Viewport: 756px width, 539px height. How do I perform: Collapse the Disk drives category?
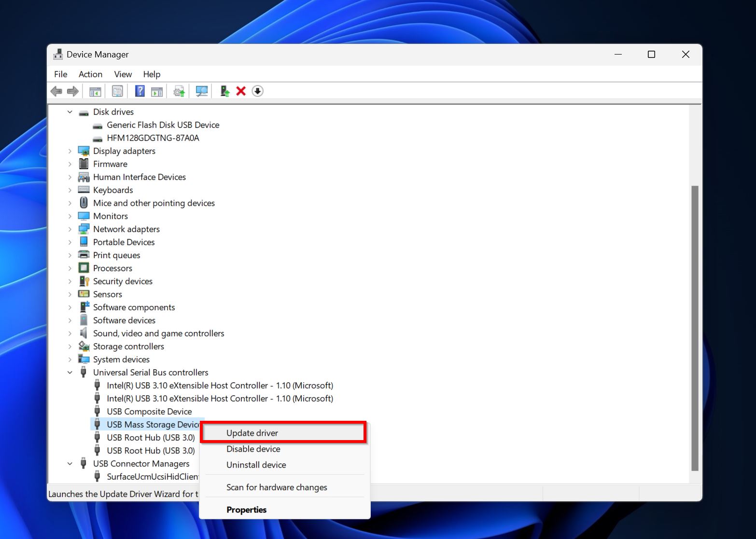70,112
